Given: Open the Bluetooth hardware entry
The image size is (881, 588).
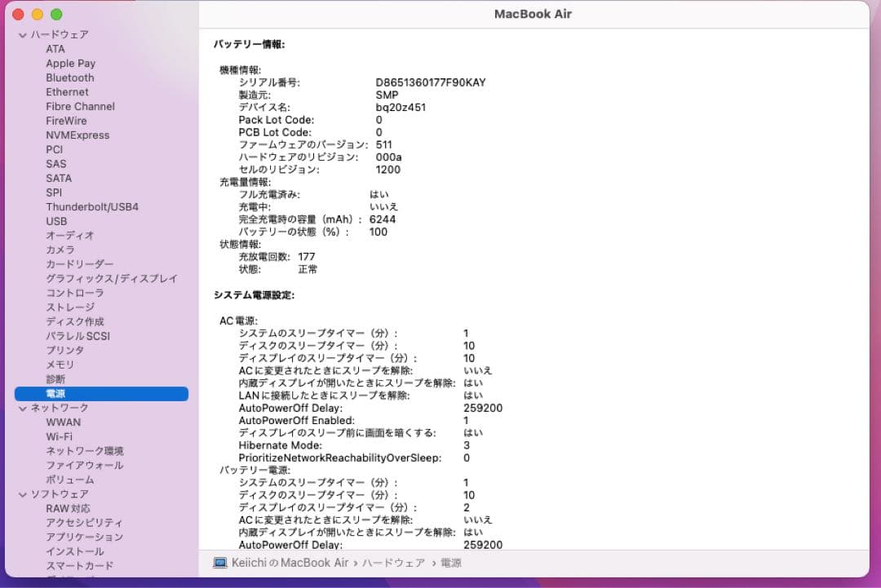Looking at the screenshot, I should point(70,77).
